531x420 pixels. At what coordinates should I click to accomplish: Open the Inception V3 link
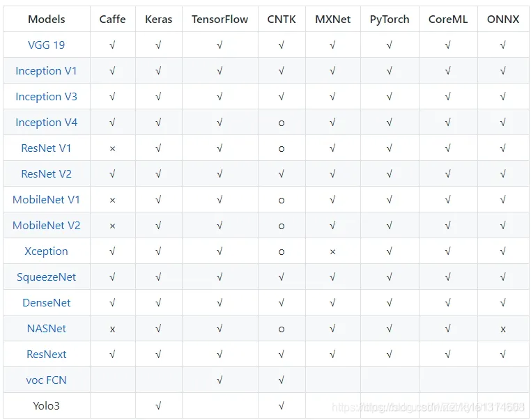click(x=47, y=96)
